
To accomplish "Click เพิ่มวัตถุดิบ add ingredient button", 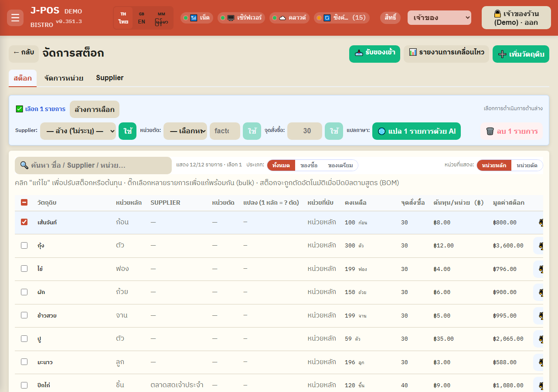I will [521, 54].
